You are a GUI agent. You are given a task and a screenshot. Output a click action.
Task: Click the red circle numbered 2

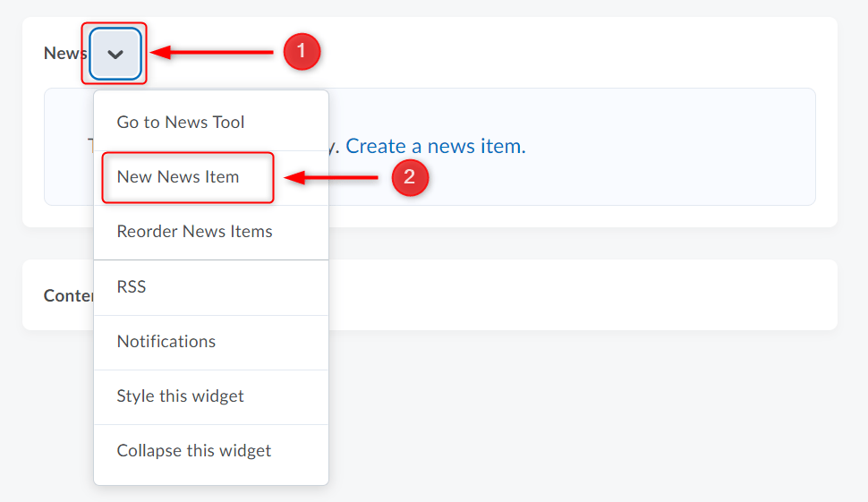click(410, 178)
